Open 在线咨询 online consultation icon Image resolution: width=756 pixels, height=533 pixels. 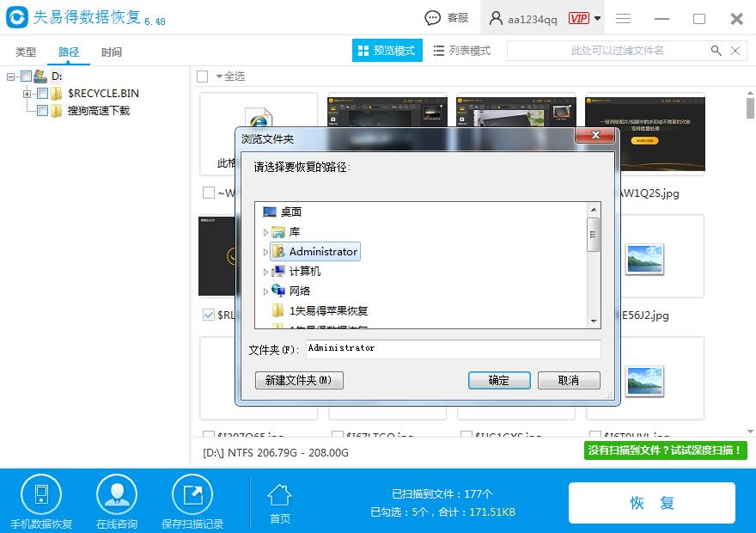coord(117,494)
